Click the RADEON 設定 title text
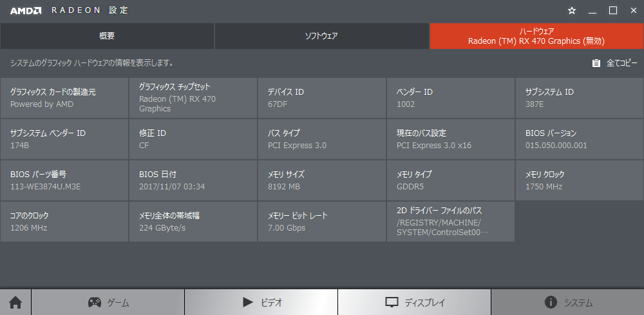This screenshot has height=315, width=644. click(90, 11)
